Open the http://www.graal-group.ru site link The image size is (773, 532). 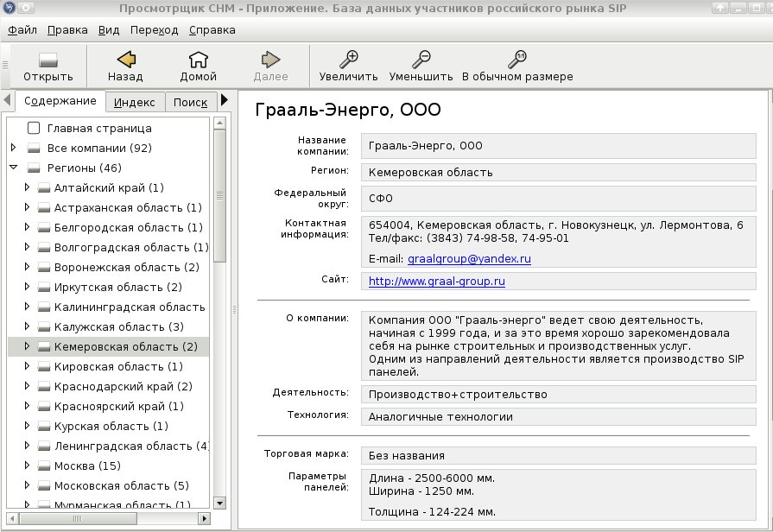[437, 282]
